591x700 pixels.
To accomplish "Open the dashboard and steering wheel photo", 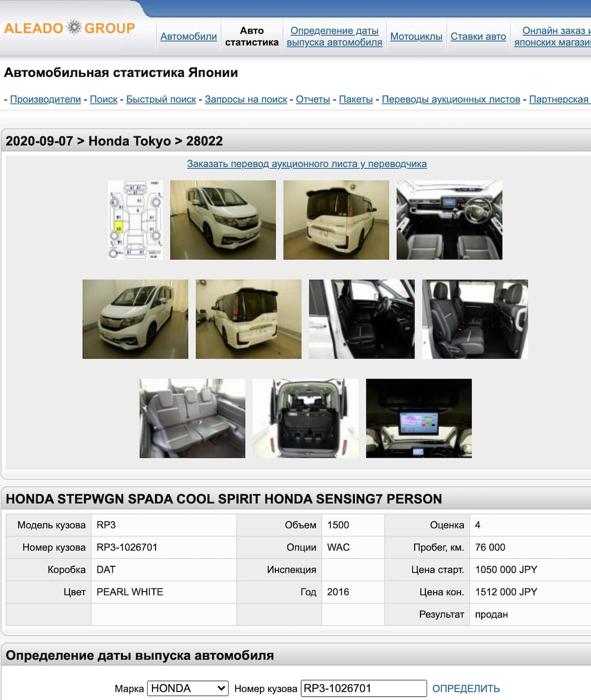I will (x=449, y=220).
